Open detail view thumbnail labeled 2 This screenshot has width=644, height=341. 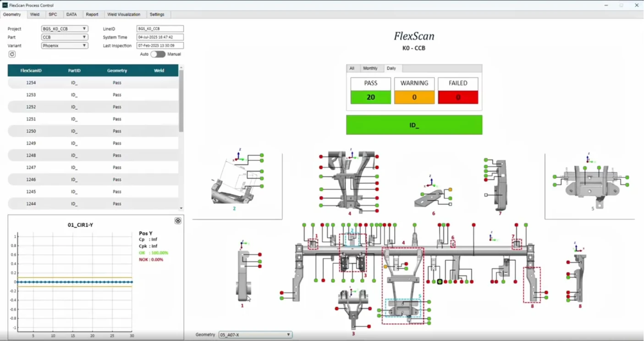(x=237, y=180)
